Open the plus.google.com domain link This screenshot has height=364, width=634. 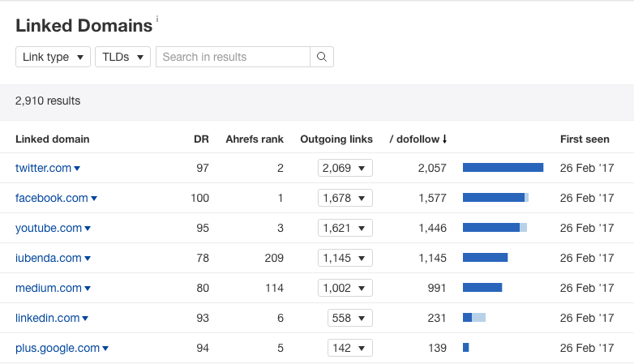(x=58, y=349)
